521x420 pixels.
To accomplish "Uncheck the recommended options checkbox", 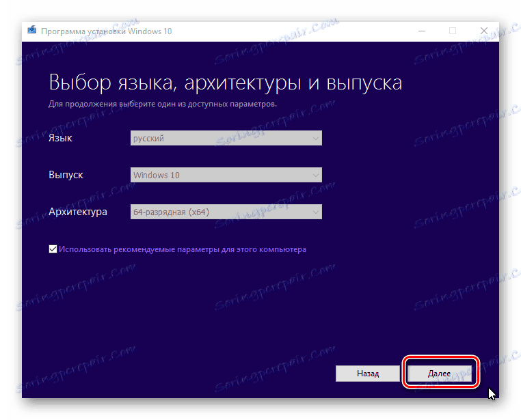I will click(53, 249).
